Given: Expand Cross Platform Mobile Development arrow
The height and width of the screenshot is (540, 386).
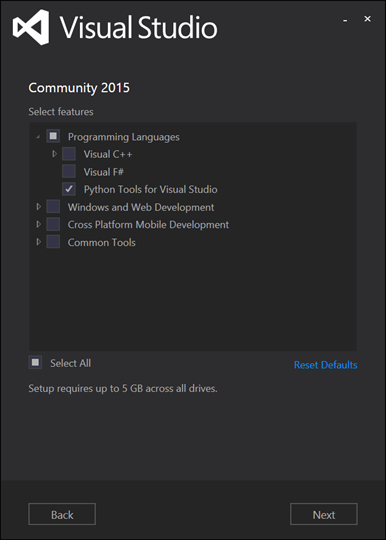Looking at the screenshot, I should click(39, 224).
